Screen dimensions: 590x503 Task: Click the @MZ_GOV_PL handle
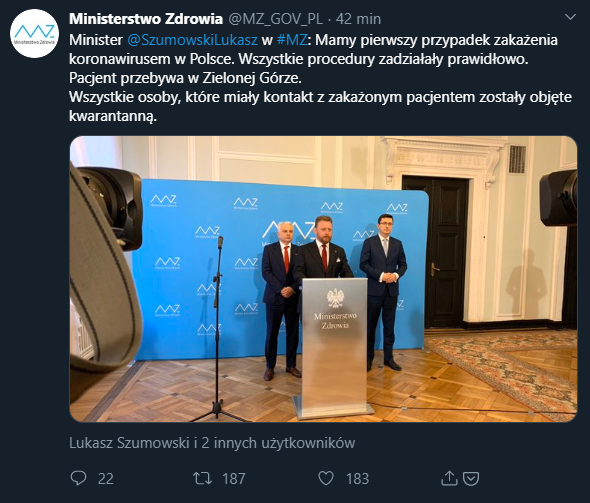pos(276,19)
